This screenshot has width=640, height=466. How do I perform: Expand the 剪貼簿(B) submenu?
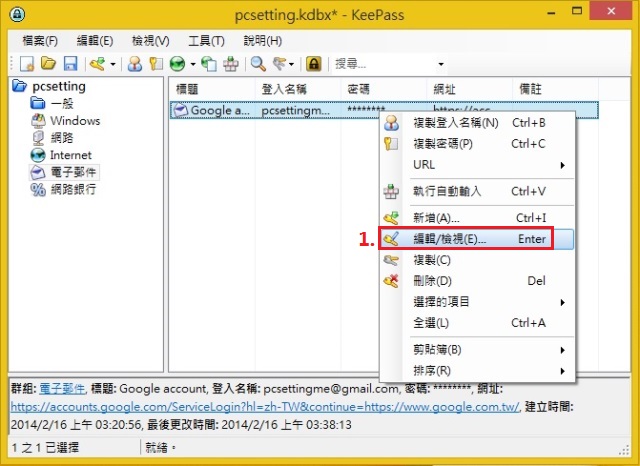coord(477,350)
